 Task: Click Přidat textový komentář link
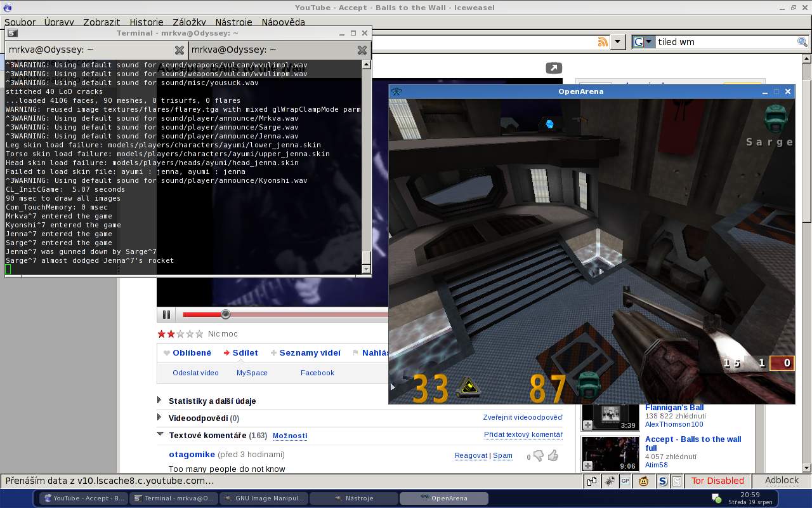coord(523,435)
